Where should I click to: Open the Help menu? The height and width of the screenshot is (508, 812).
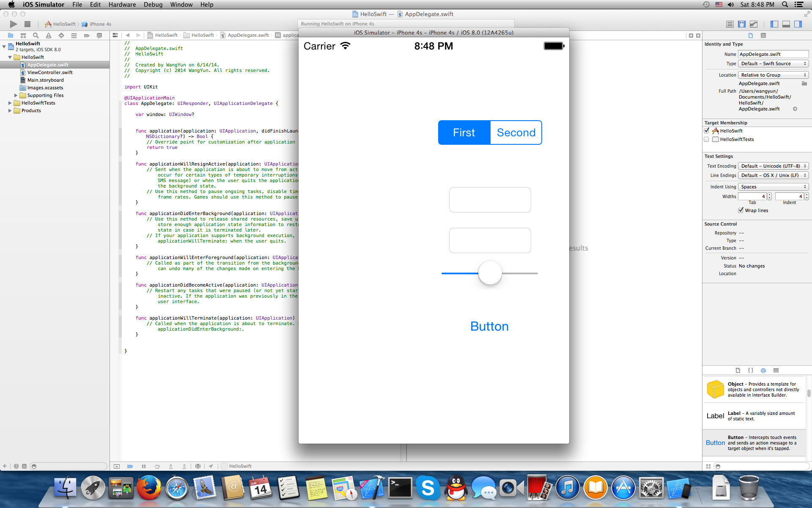tap(207, 5)
